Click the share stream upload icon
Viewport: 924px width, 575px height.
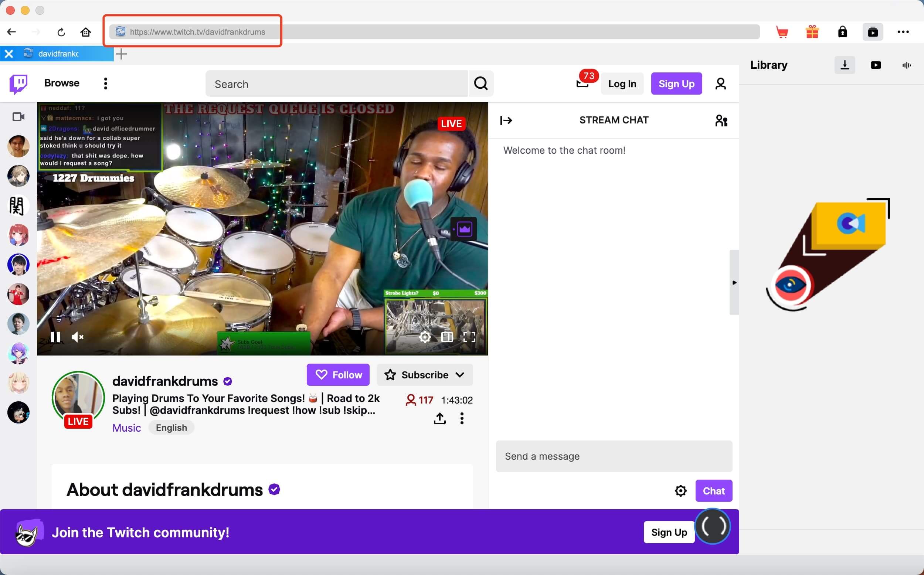[x=439, y=418]
